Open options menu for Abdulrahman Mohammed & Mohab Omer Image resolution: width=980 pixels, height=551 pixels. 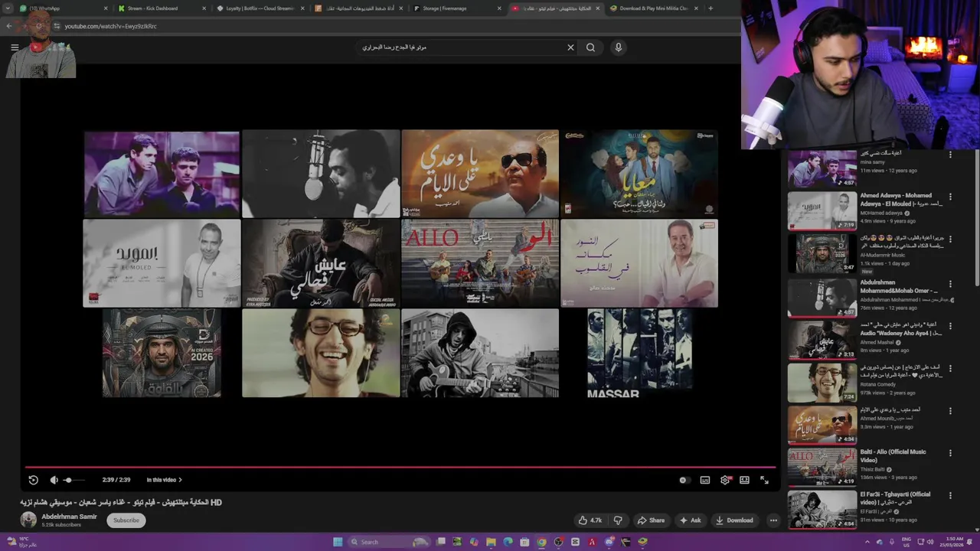click(x=950, y=283)
